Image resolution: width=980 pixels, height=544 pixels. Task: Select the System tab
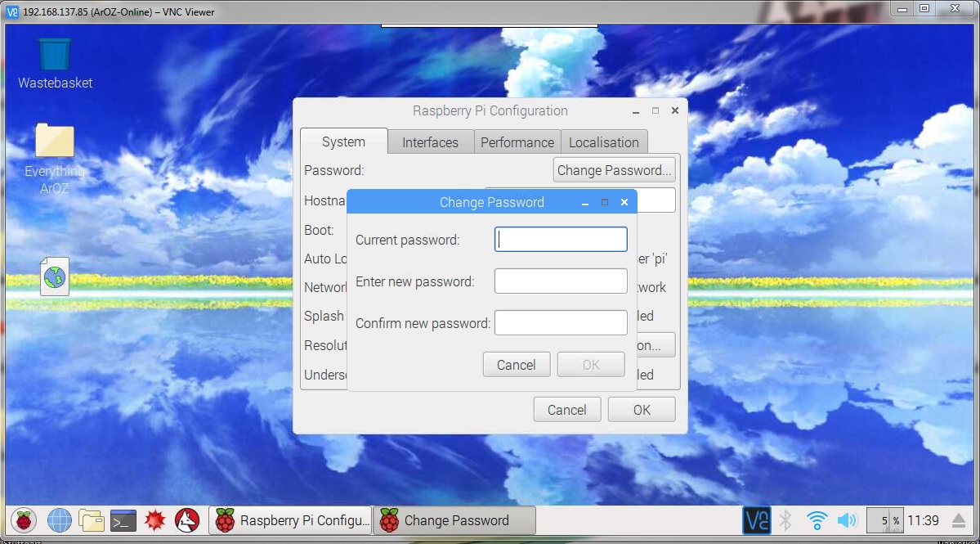(344, 142)
